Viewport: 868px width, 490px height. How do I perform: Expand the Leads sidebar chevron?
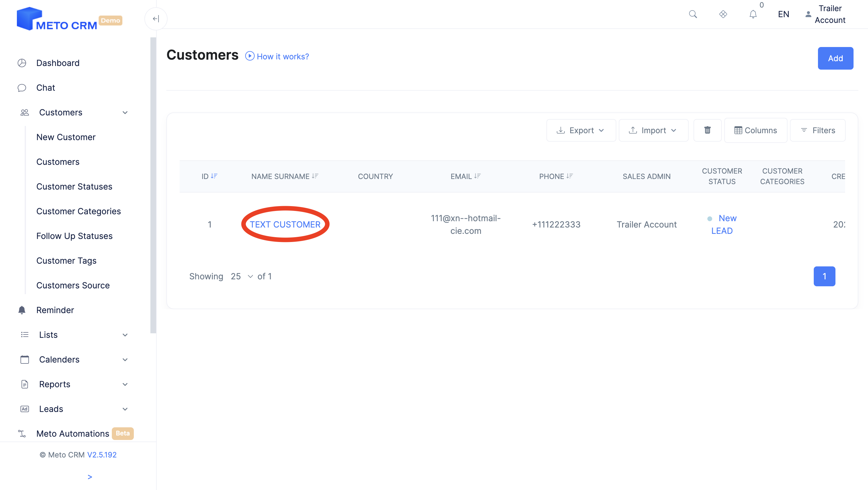click(125, 409)
